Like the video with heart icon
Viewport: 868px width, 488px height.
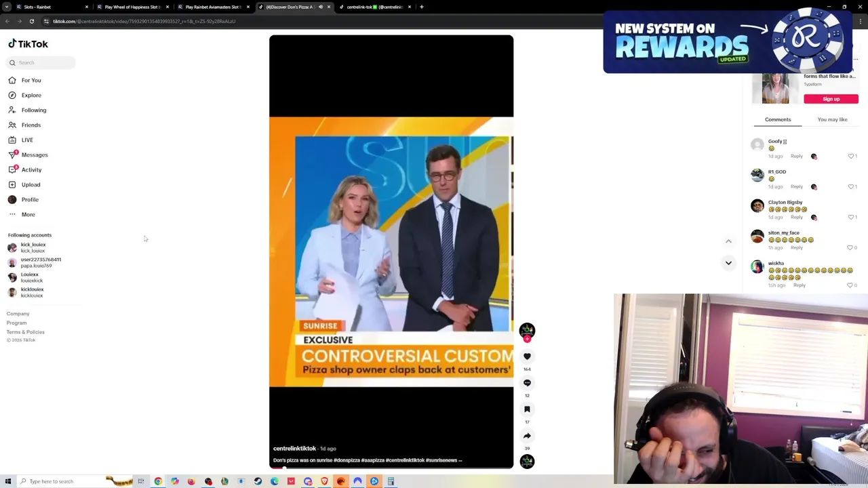(x=527, y=357)
